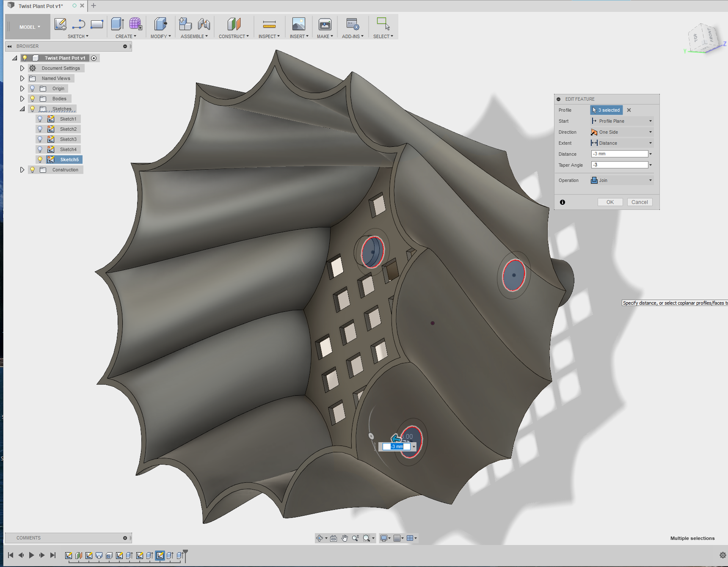Toggle visibility of Sketch2

tap(40, 129)
